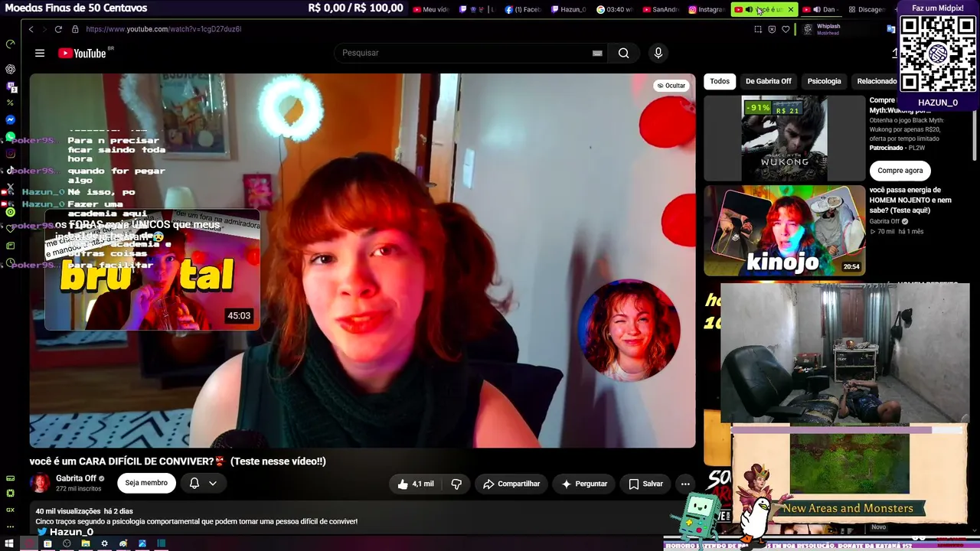The width and height of the screenshot is (980, 551).
Task: Open OBS Studio from the taskbar
Action: [x=67, y=544]
